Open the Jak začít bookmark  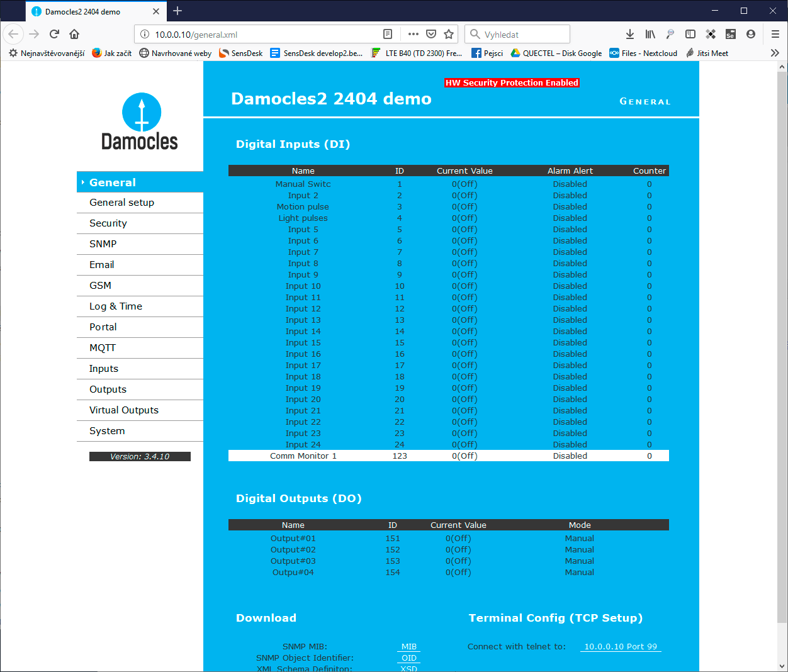[x=111, y=53]
